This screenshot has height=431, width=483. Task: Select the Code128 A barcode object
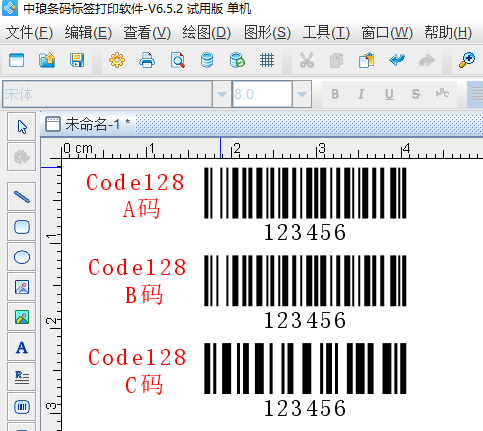(305, 204)
